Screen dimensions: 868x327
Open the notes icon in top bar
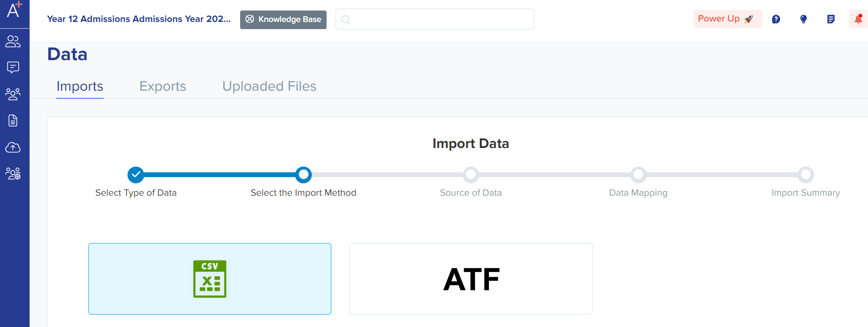(831, 19)
